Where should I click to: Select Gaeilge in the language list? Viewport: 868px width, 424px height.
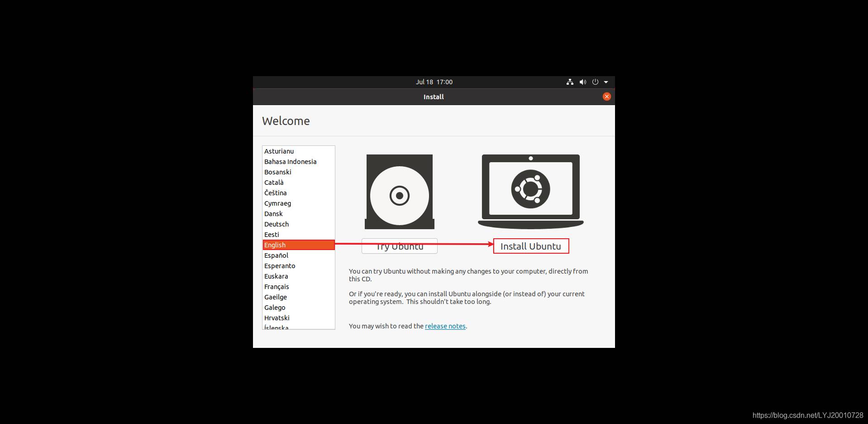pyautogui.click(x=299, y=297)
